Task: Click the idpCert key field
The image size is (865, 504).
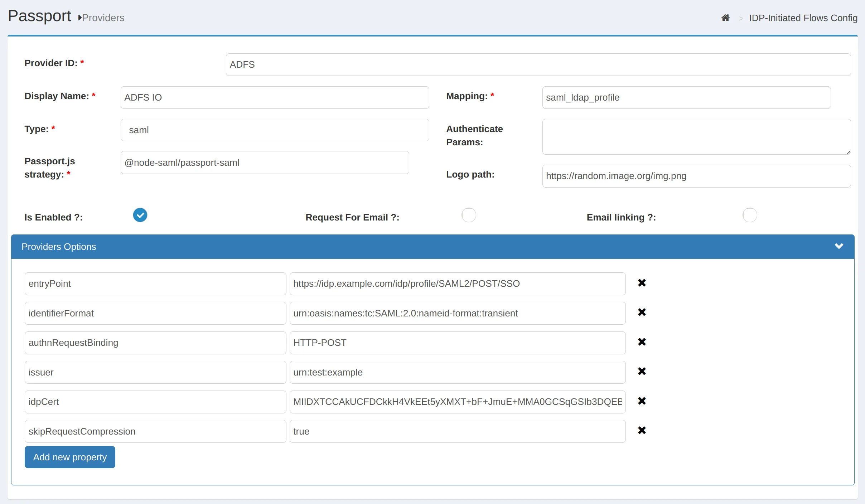Action: pyautogui.click(x=155, y=402)
